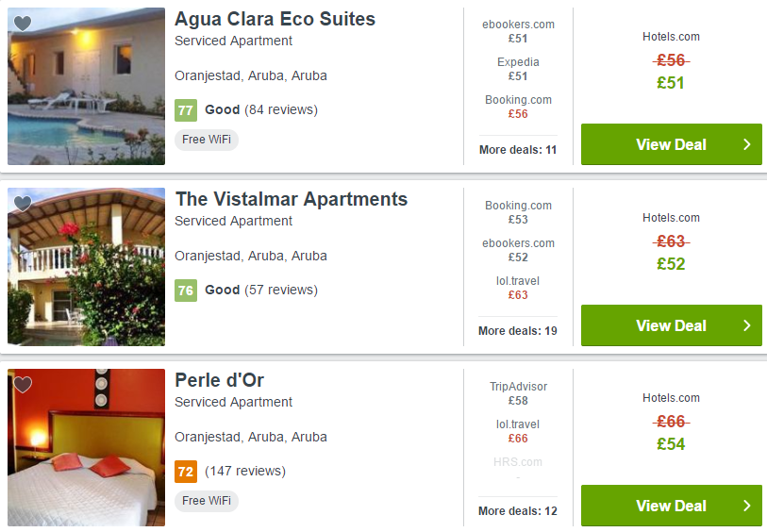Viewport: 767px width, 532px height.
Task: Select TripAdvisor £58 deal for Perle d'Or
Action: 518,393
